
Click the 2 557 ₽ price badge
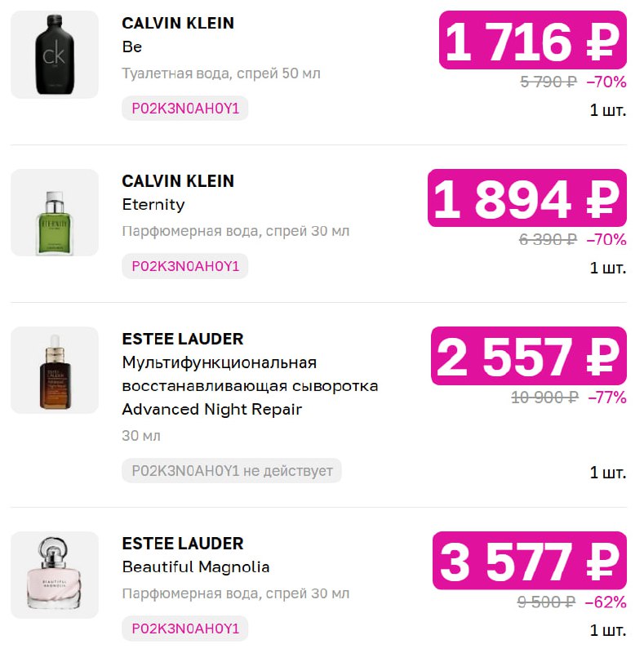pos(529,356)
